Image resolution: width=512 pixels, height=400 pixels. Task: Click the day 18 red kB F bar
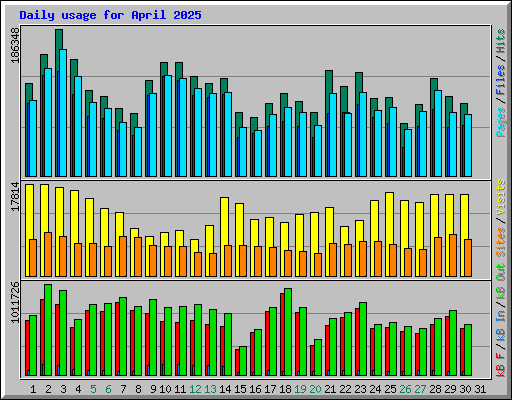[282, 334]
